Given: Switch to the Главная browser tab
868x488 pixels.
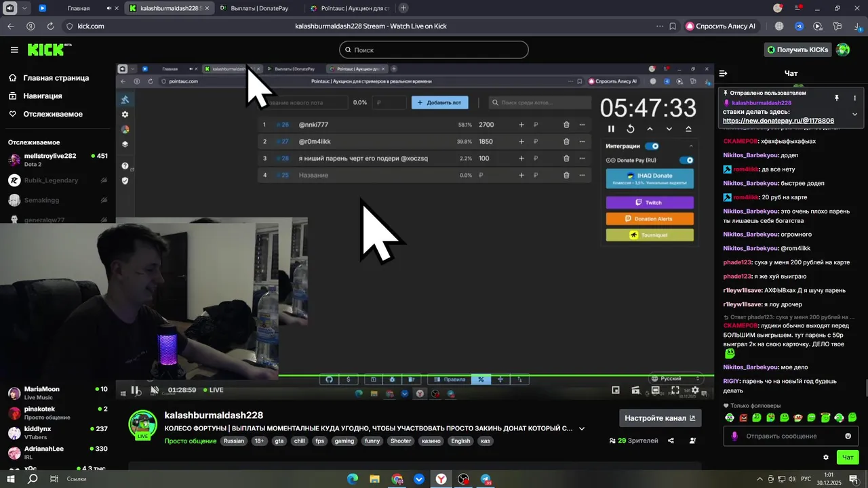Looking at the screenshot, I should click(x=78, y=8).
